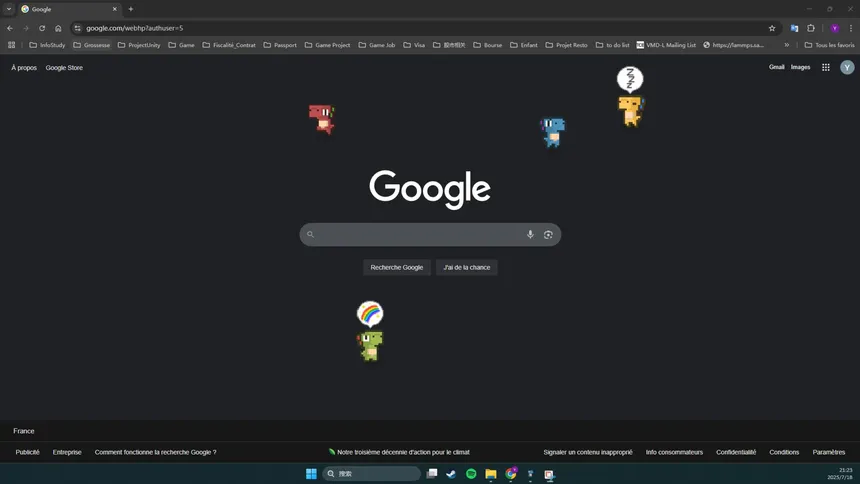The image size is (860, 484).
Task: Open the translate extension icon
Action: [x=794, y=28]
